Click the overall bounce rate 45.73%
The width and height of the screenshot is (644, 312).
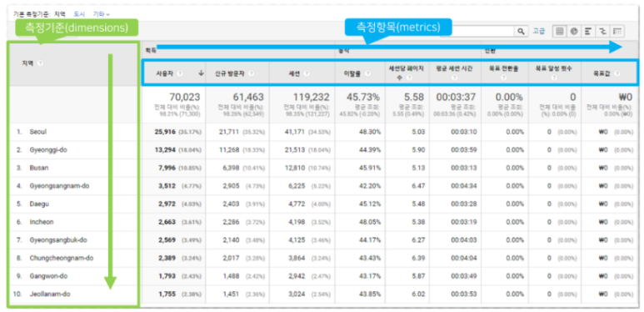pyautogui.click(x=363, y=98)
